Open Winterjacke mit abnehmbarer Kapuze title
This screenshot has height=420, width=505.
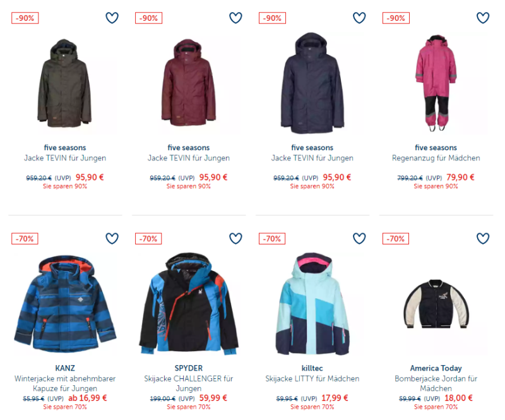[65, 383]
